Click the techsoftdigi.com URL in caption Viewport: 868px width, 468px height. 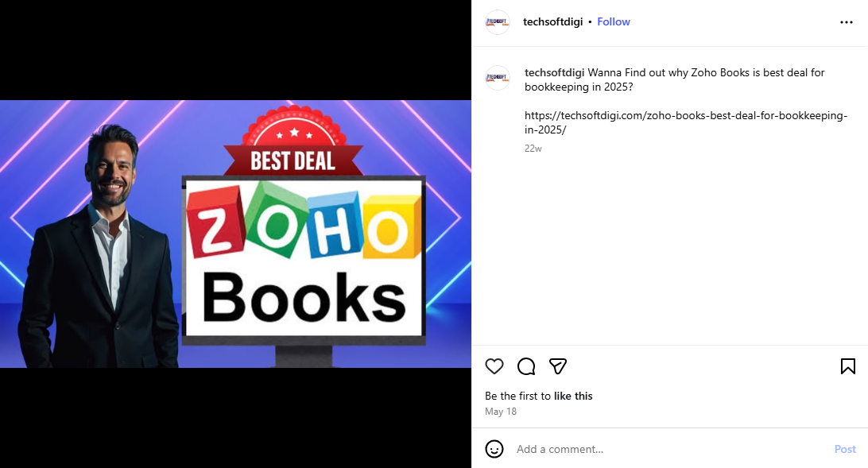pyautogui.click(x=685, y=123)
